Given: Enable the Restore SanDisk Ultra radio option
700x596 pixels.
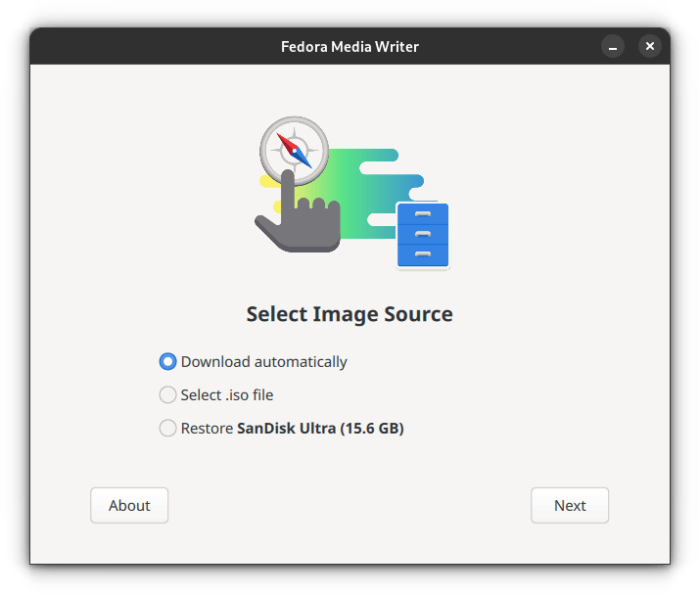Looking at the screenshot, I should pos(167,429).
